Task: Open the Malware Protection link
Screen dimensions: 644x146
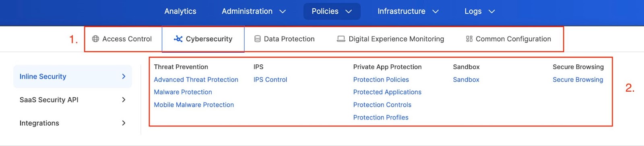Action: [183, 92]
